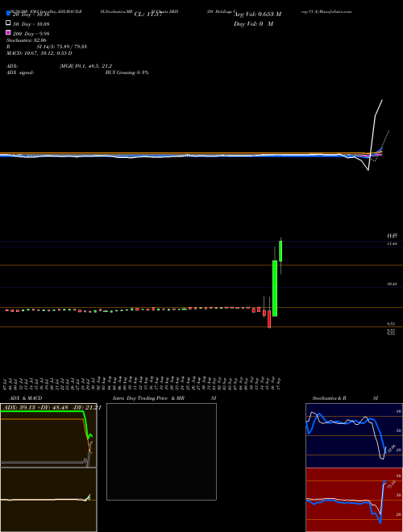
Task: Open the MACD lower-left chart panel
Action: pyautogui.click(x=48, y=500)
